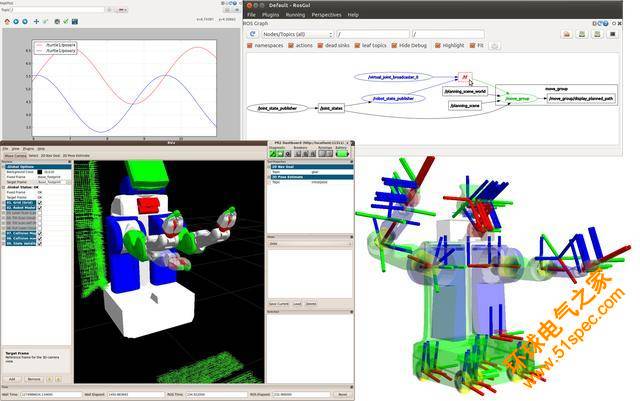Select the 2D Nav Goal tool in RViz
Image resolution: width=640 pixels, height=401 pixels.
51,156
